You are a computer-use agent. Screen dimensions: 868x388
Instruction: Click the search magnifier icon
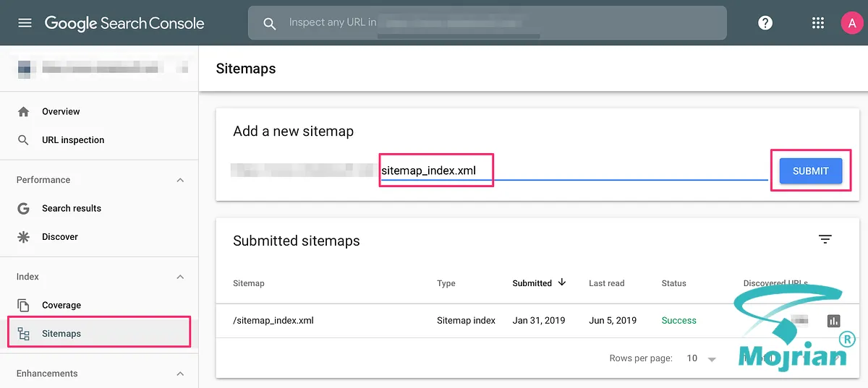point(270,24)
